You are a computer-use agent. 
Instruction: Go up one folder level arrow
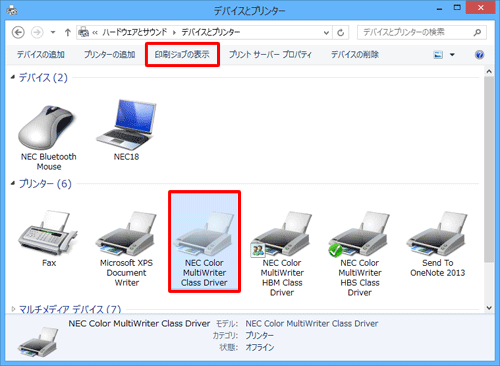tap(68, 32)
